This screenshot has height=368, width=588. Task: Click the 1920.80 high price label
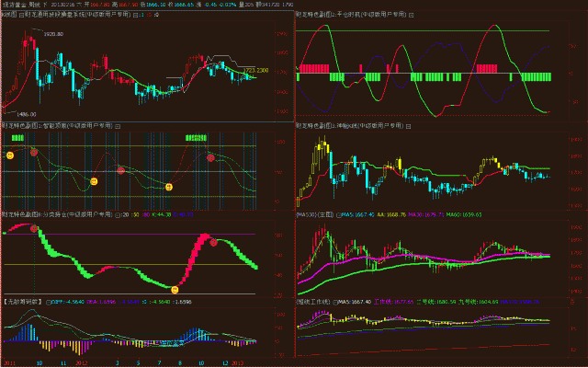tap(53, 33)
